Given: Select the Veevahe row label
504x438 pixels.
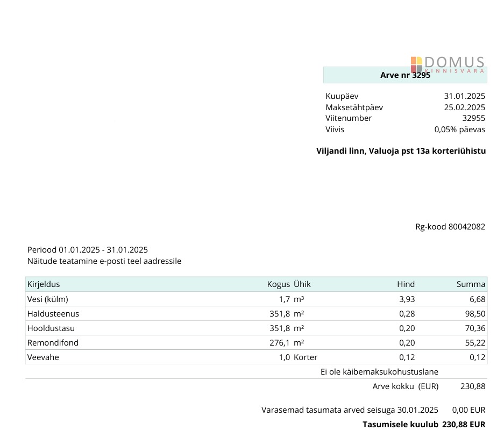Looking at the screenshot, I should click(x=43, y=357).
